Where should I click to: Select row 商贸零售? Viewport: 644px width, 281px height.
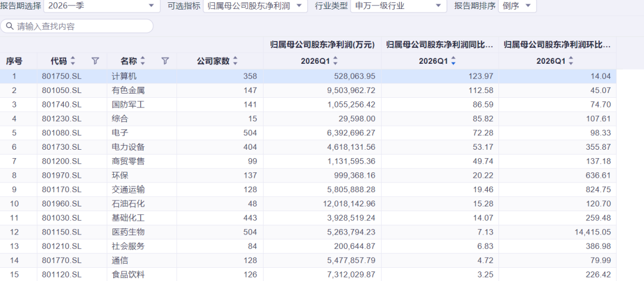point(308,162)
